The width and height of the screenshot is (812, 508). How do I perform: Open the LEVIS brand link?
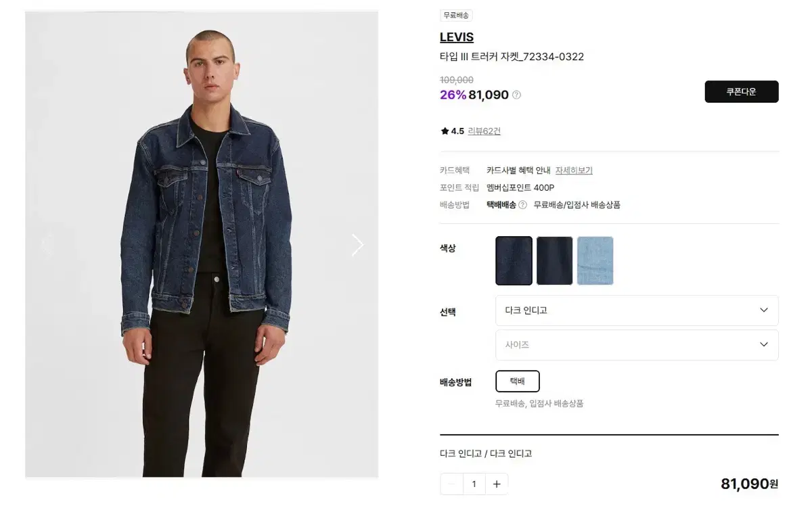point(457,37)
